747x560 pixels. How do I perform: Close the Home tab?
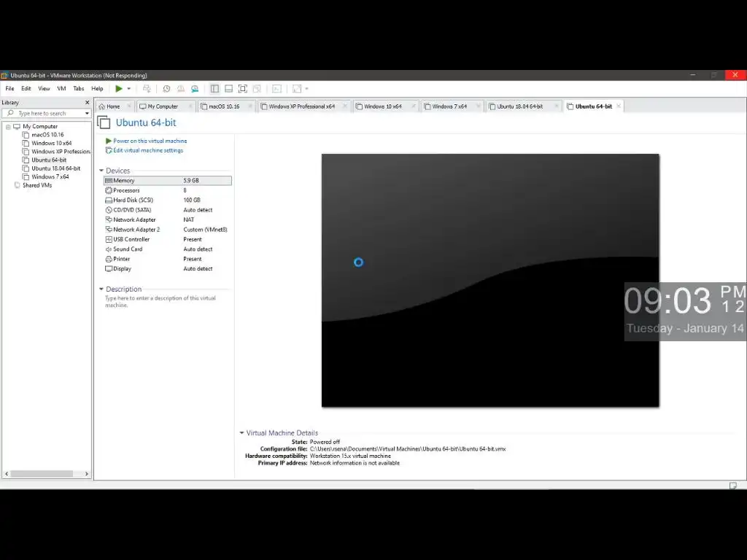[x=128, y=106]
